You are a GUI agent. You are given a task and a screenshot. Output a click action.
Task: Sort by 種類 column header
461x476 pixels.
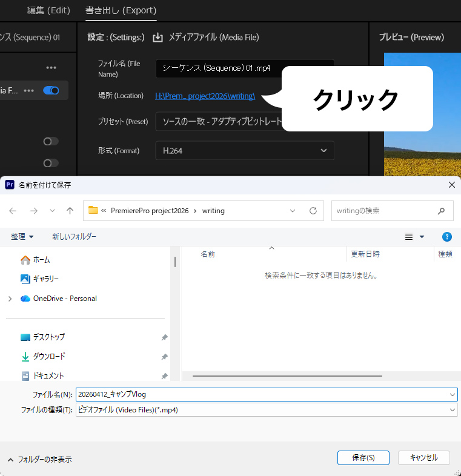(x=445, y=254)
